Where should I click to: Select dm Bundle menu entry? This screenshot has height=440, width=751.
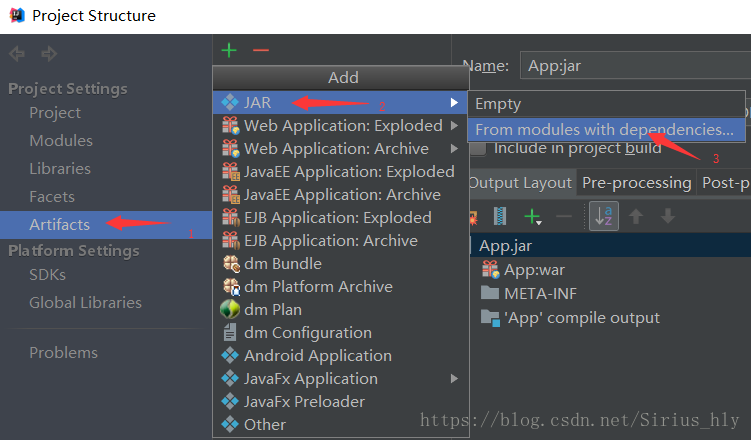tap(340, 263)
